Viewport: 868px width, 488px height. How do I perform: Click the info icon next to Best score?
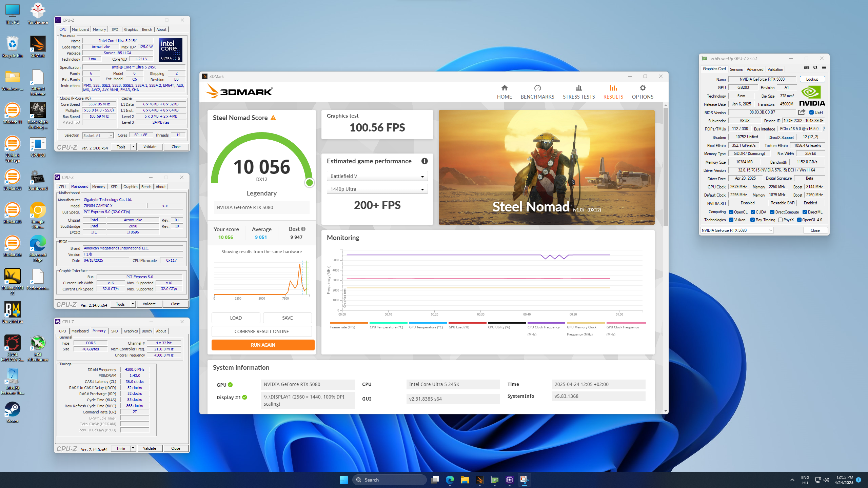tap(303, 229)
